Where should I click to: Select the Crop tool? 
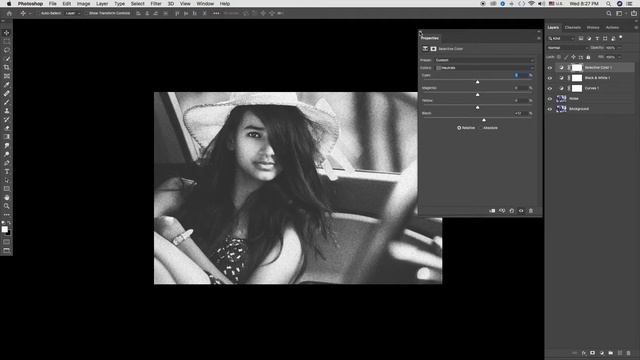pos(7,67)
